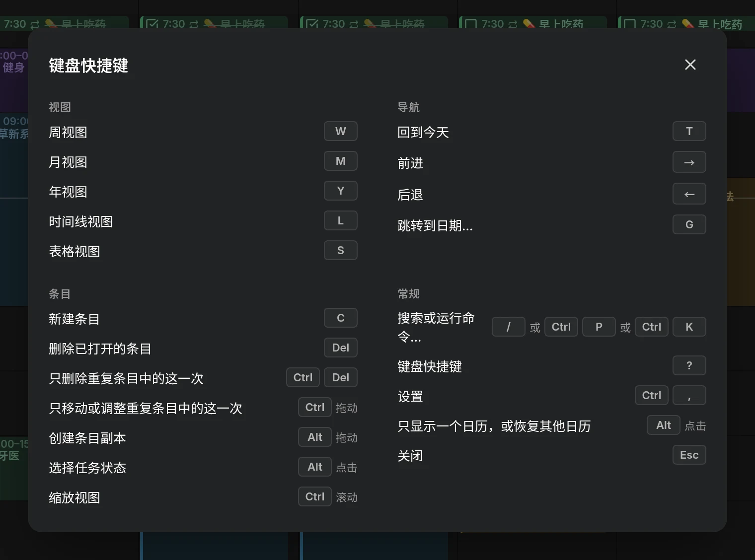This screenshot has width=755, height=560.
Task: Click the 周视图 label
Action: pyautogui.click(x=68, y=133)
